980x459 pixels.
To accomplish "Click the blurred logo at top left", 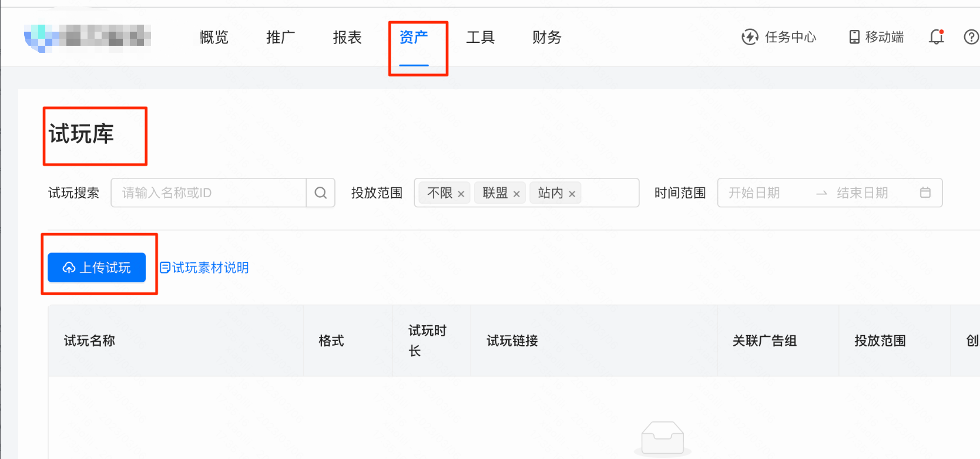I will pos(88,37).
